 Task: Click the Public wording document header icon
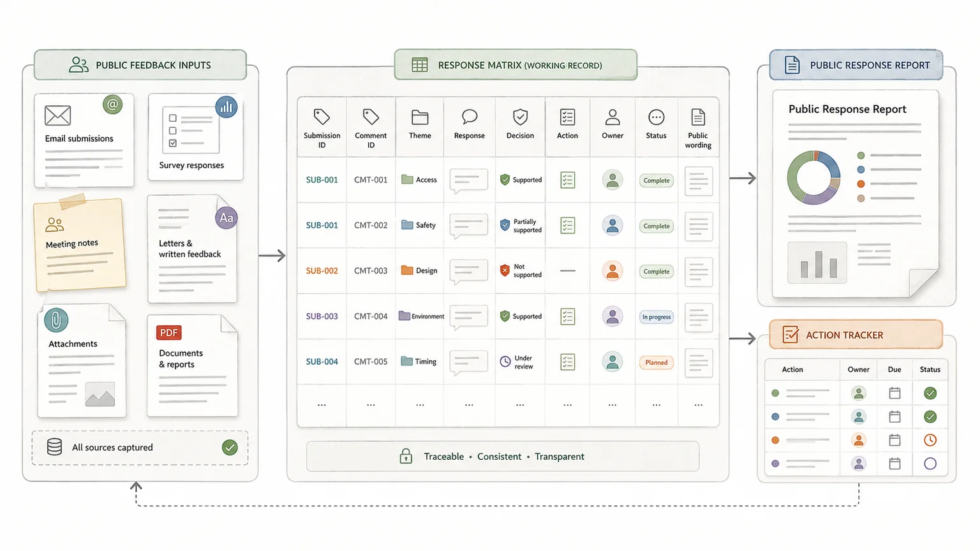pos(698,117)
